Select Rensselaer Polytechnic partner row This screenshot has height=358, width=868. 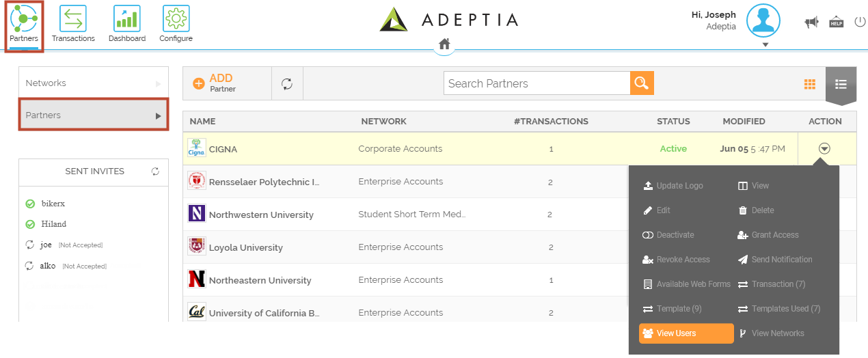(264, 182)
